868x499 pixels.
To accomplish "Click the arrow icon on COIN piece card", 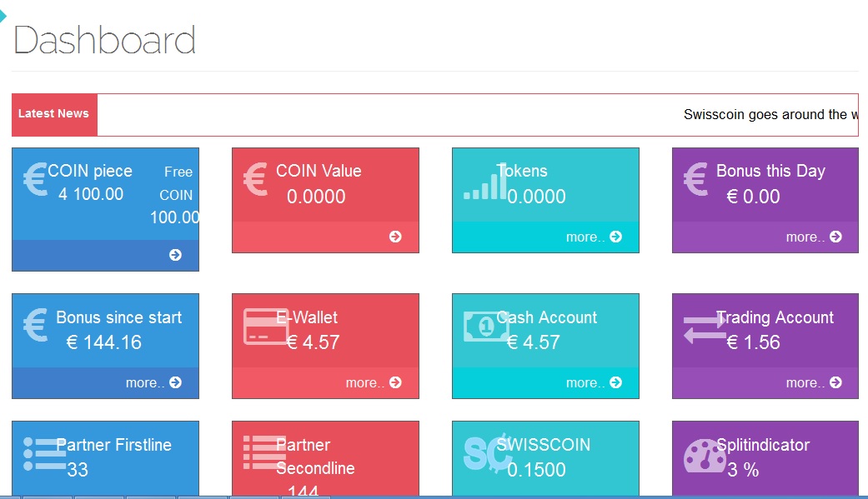I will tap(175, 254).
